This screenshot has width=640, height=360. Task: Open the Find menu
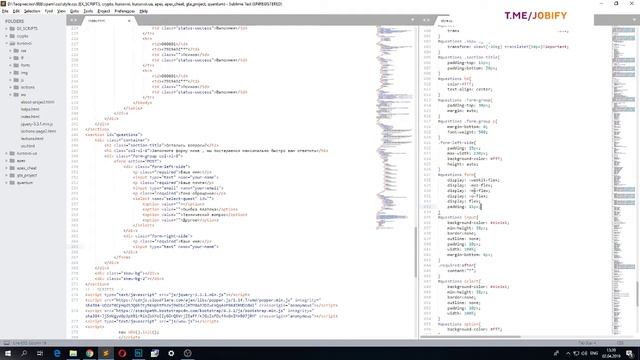(x=49, y=11)
